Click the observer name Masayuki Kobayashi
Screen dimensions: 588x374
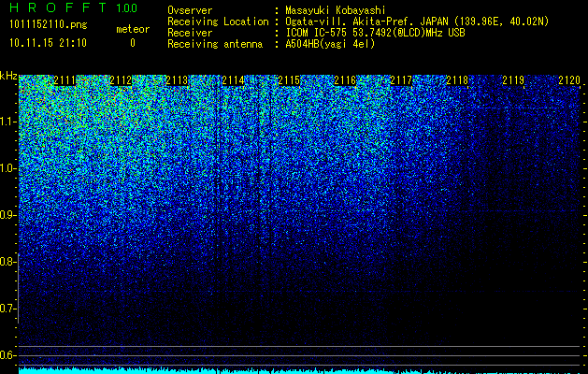point(336,10)
